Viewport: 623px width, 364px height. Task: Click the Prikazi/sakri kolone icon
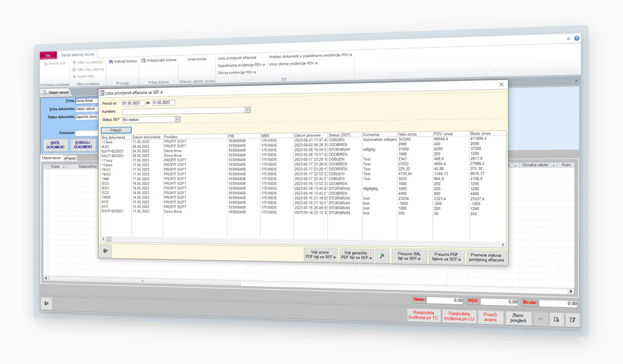click(x=143, y=60)
